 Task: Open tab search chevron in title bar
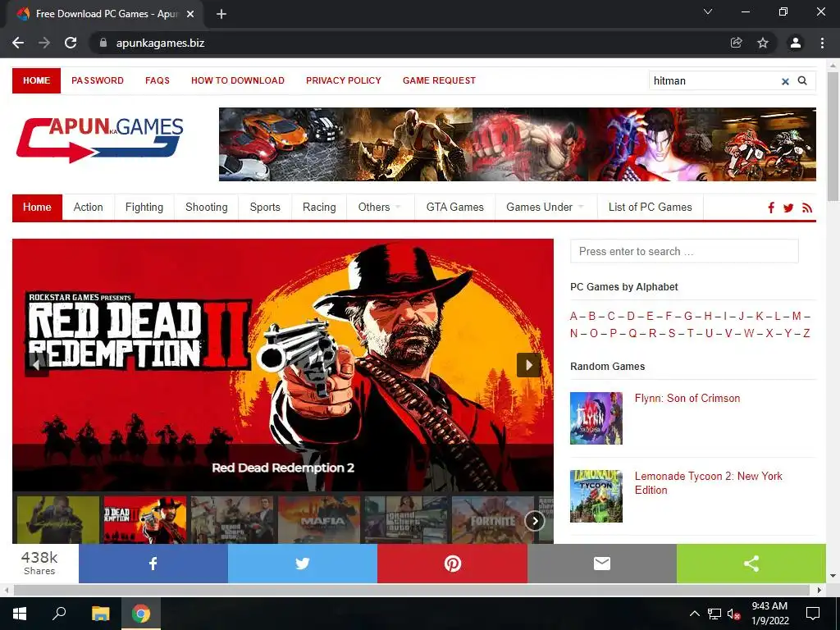(708, 11)
